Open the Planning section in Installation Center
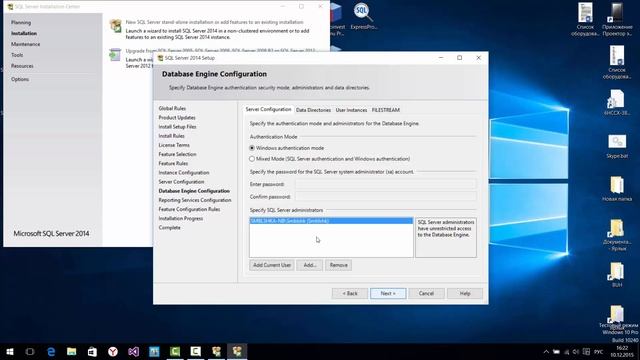640x360 pixels. point(21,22)
